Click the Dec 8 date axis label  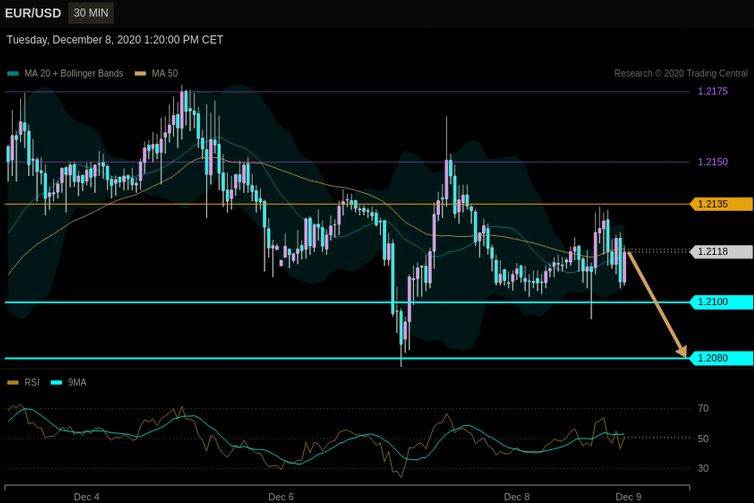[517, 496]
